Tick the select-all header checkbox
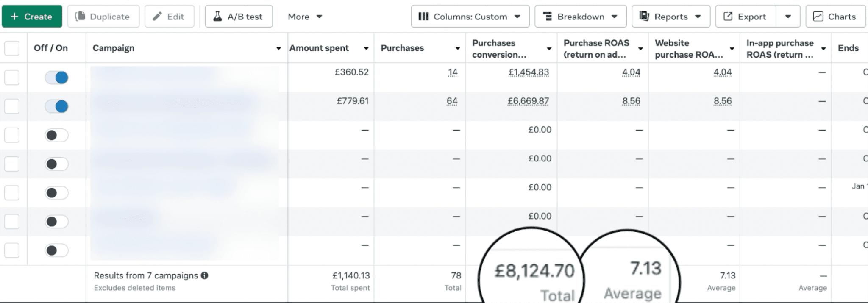868x303 pixels. (x=12, y=48)
